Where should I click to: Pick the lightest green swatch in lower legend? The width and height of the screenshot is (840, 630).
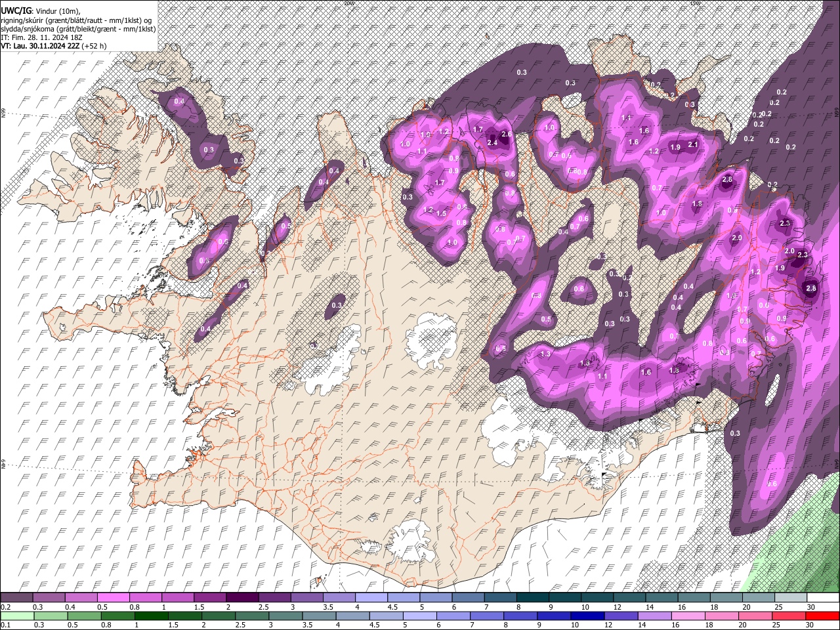[x=16, y=616]
